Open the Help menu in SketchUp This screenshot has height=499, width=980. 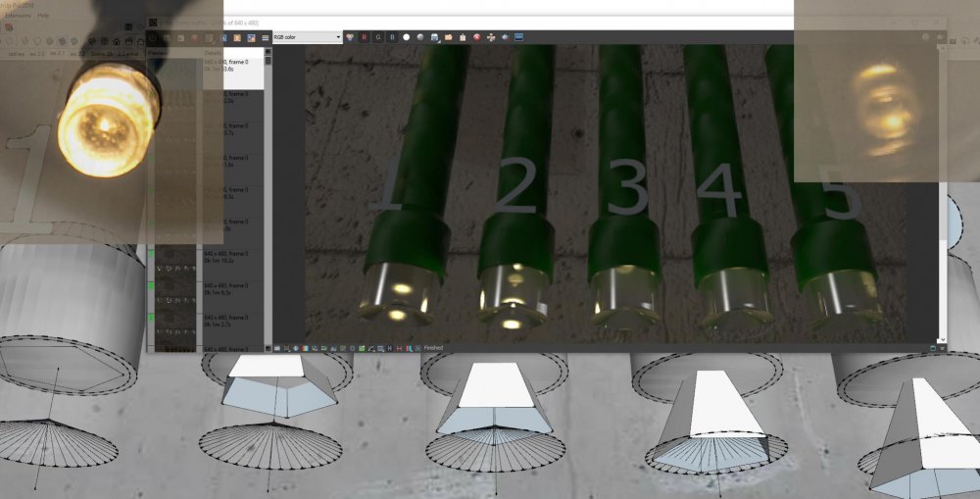pos(43,16)
